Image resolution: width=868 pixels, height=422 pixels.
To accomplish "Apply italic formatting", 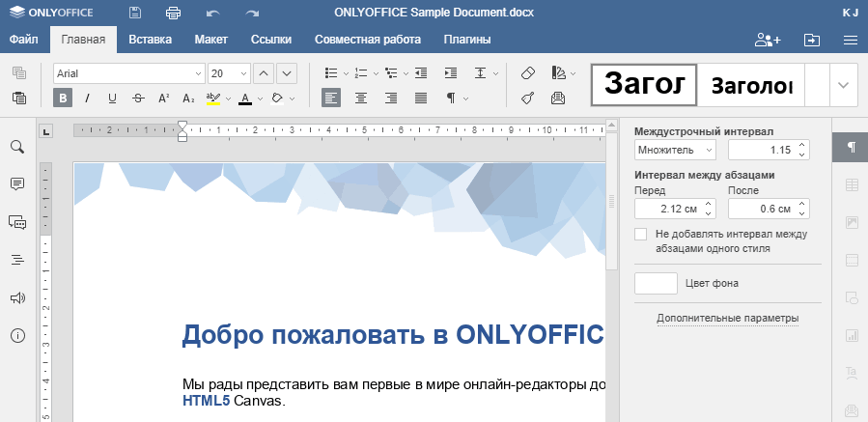I will click(x=87, y=98).
